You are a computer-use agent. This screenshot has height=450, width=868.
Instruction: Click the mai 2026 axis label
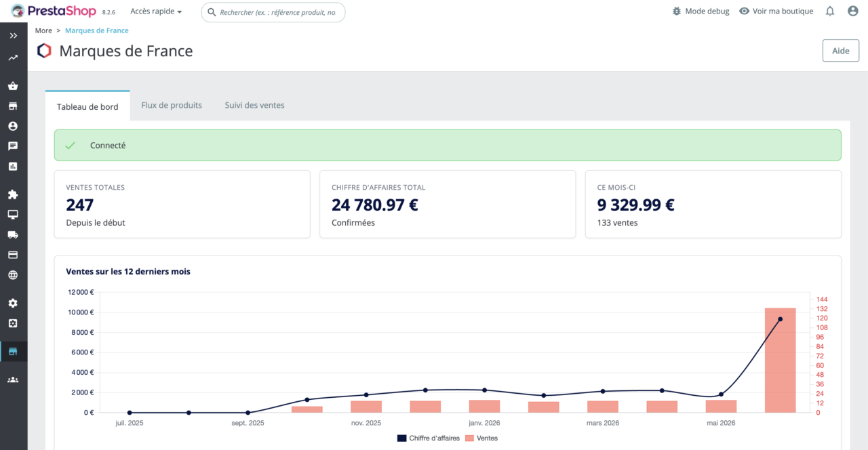(x=720, y=423)
